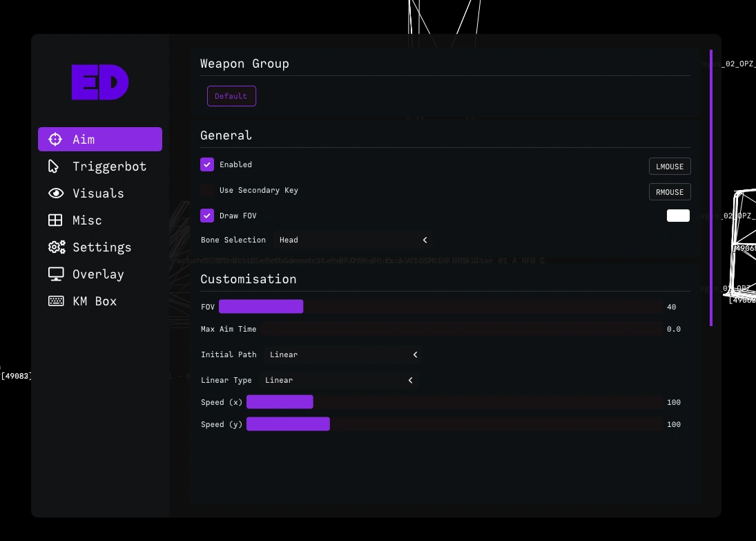Switch to the Triggerbot tab label

[109, 167]
